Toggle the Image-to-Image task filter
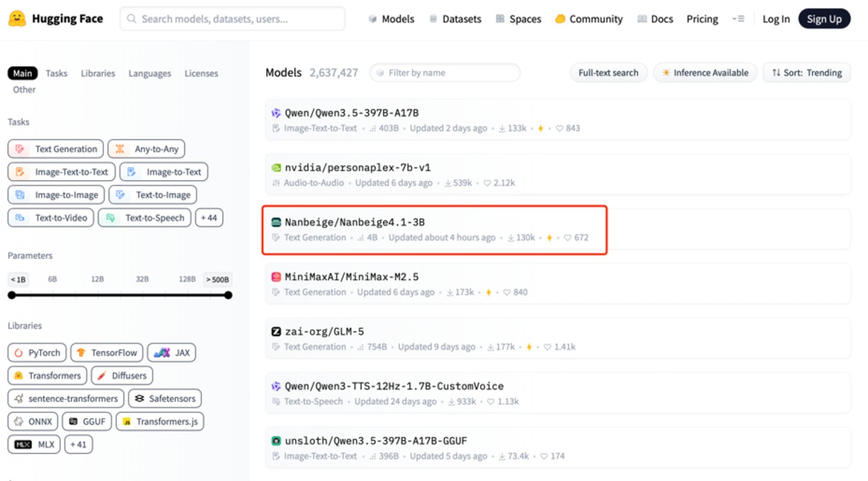Screen dimensions: 868x481 (x=56, y=195)
